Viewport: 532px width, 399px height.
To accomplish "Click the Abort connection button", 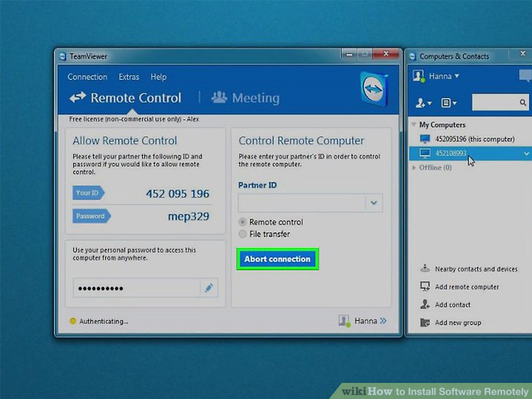I will 278,259.
